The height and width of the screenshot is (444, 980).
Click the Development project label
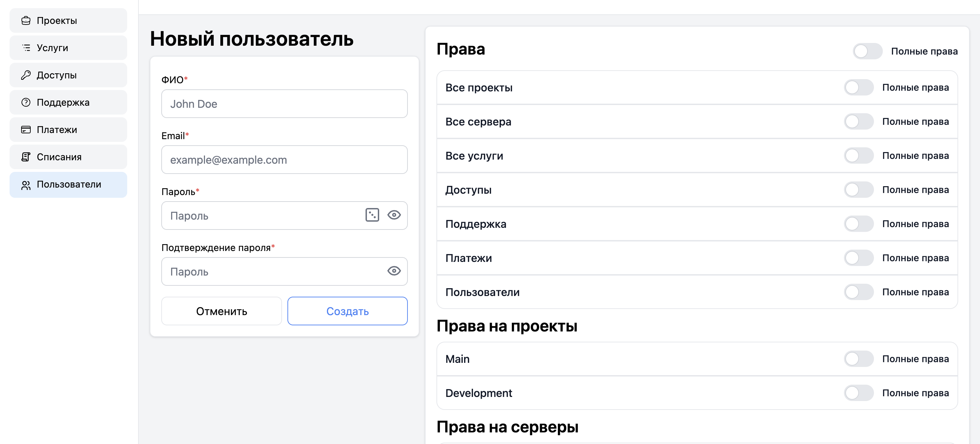479,393
